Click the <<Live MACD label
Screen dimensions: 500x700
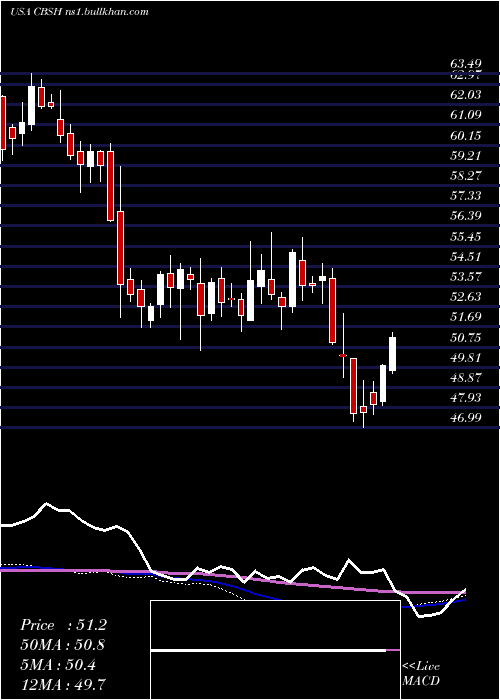point(421,673)
